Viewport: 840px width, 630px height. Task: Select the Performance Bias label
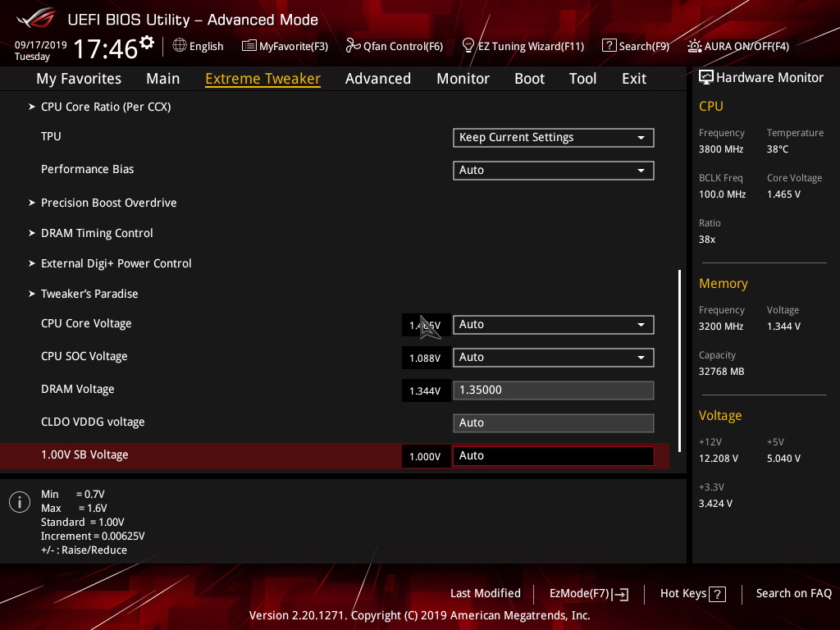(x=87, y=169)
